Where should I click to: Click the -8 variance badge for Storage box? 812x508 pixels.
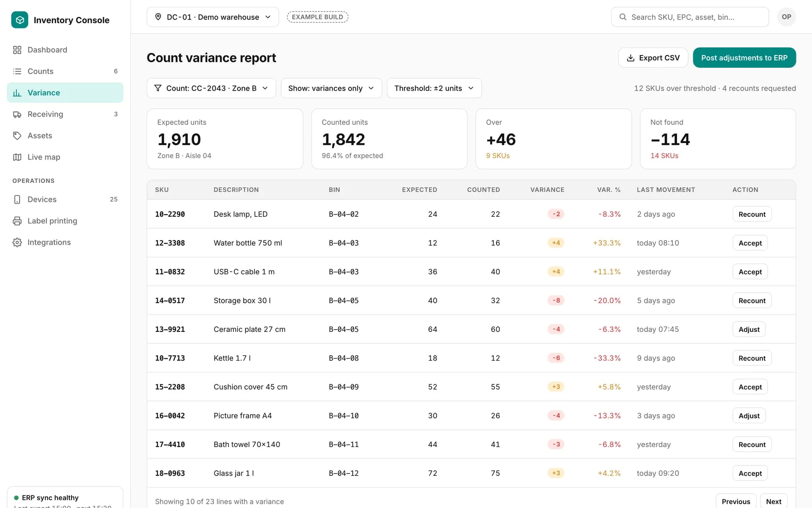(556, 301)
